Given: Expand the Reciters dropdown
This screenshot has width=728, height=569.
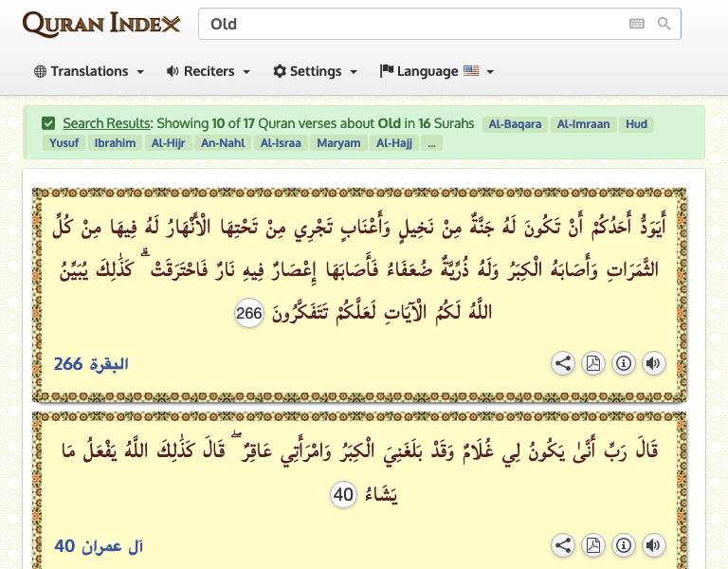Looking at the screenshot, I should coord(209,71).
